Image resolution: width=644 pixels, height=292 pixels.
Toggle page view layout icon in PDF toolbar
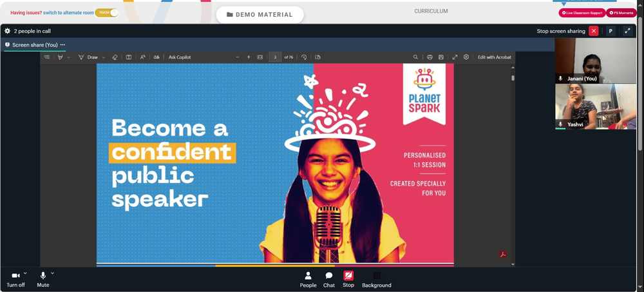[x=129, y=57]
